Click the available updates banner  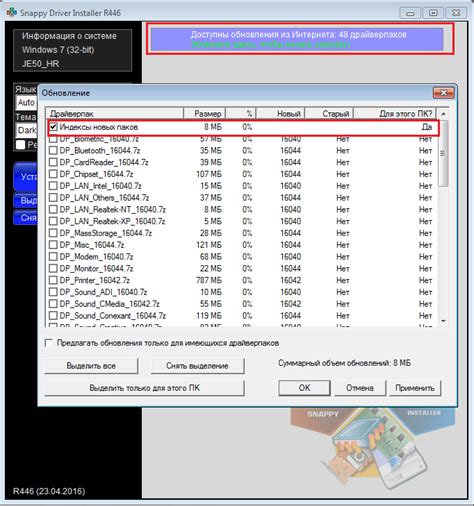(x=297, y=39)
